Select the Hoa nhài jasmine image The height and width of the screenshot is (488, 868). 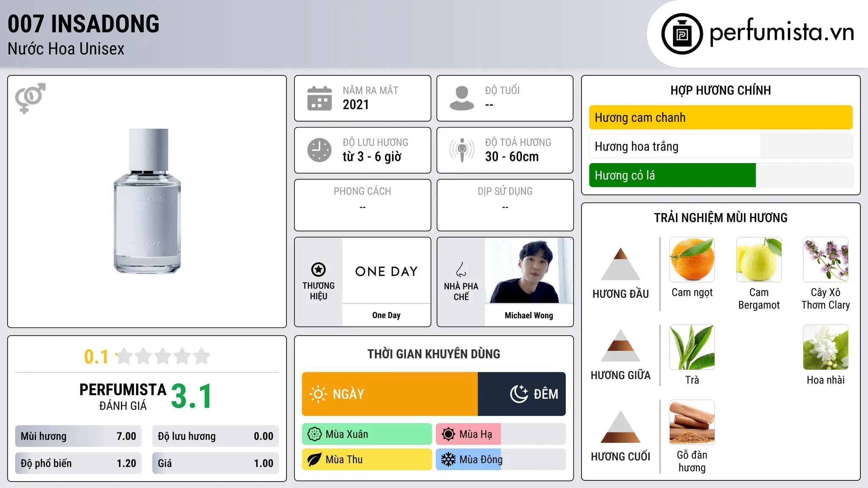(x=826, y=347)
